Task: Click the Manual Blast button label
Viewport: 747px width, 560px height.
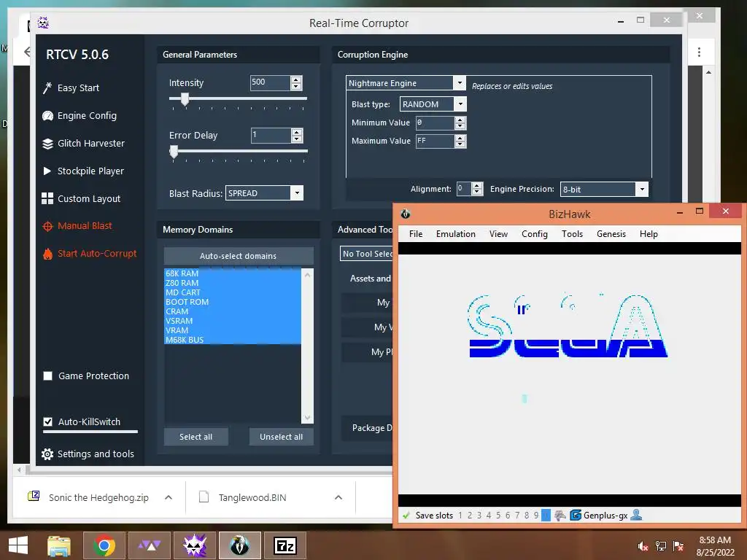Action: [85, 226]
